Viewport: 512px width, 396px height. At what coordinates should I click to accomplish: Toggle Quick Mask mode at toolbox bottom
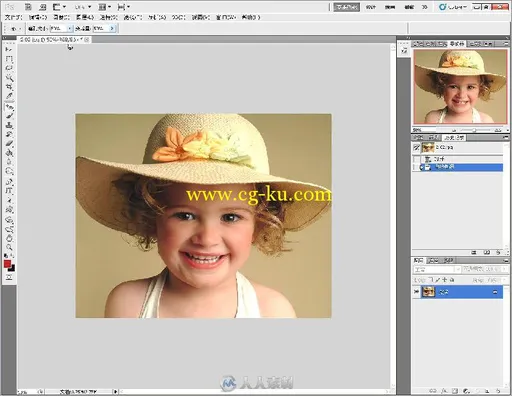click(9, 277)
